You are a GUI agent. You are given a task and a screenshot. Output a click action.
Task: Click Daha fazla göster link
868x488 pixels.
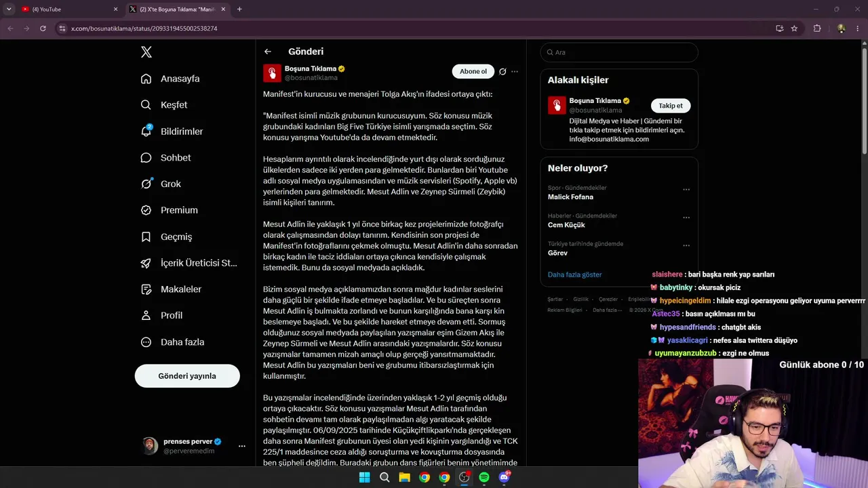click(575, 274)
